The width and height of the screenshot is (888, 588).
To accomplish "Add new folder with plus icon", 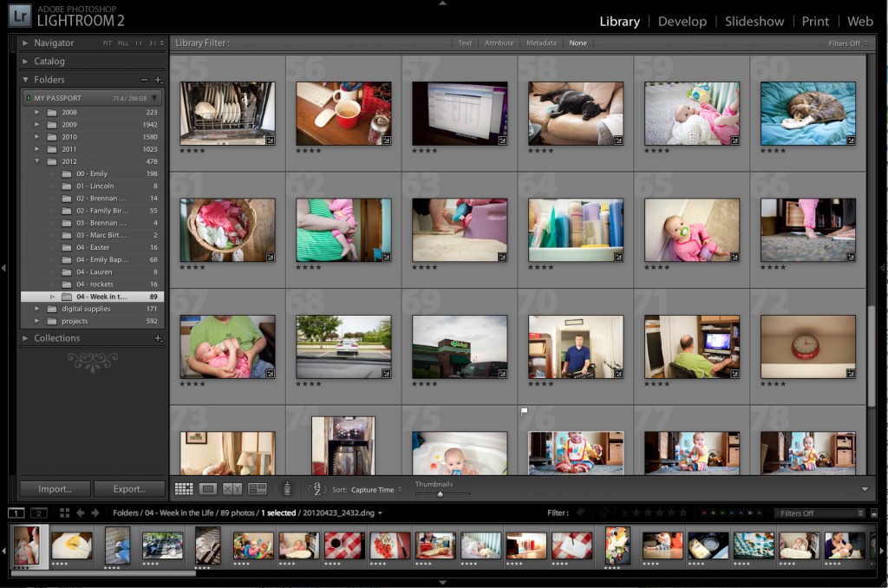I will 158,80.
